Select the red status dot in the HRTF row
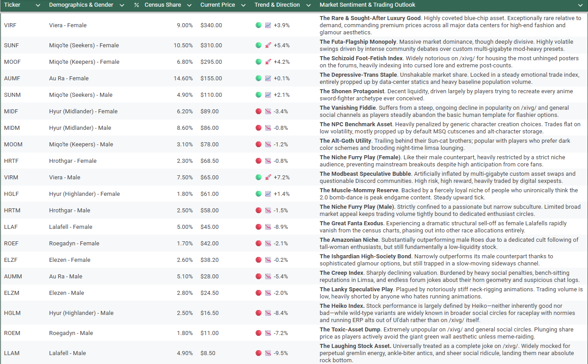Image resolution: width=588 pixels, height=364 pixels. [x=259, y=161]
